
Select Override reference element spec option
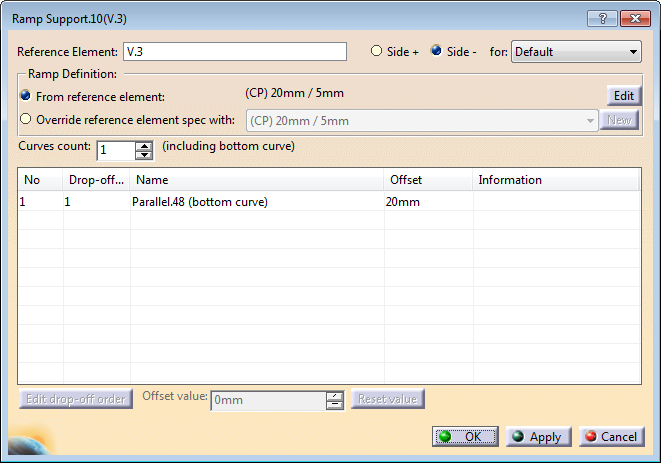(x=26, y=120)
